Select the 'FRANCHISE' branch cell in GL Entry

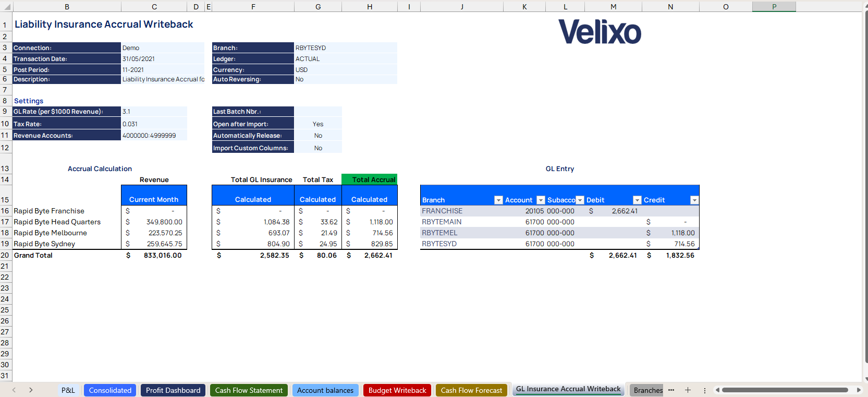(x=462, y=211)
